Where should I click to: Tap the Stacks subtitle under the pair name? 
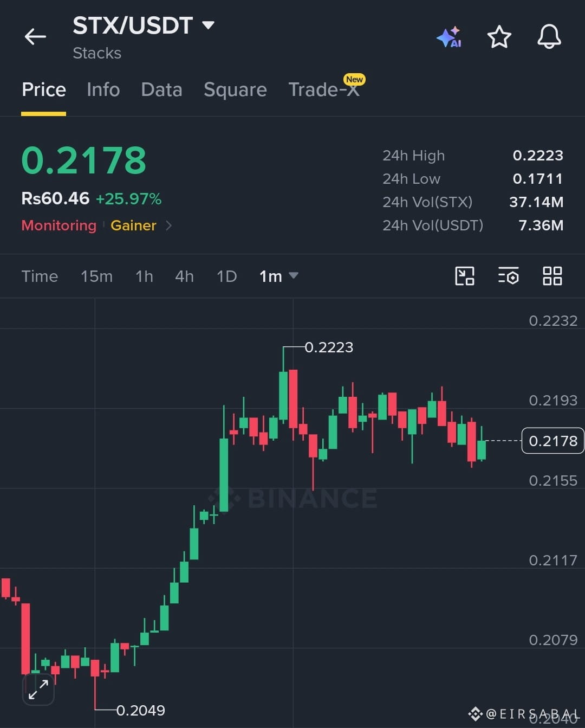click(x=97, y=53)
